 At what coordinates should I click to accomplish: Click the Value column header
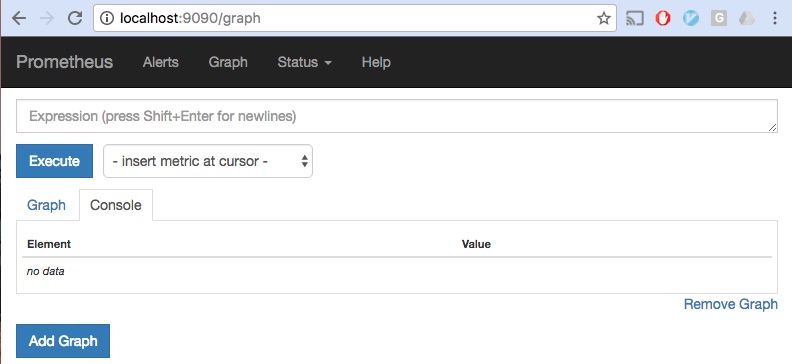click(x=476, y=244)
